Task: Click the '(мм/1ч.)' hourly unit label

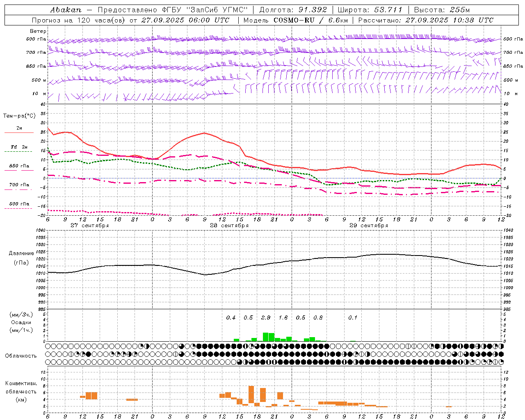Action: [21, 330]
